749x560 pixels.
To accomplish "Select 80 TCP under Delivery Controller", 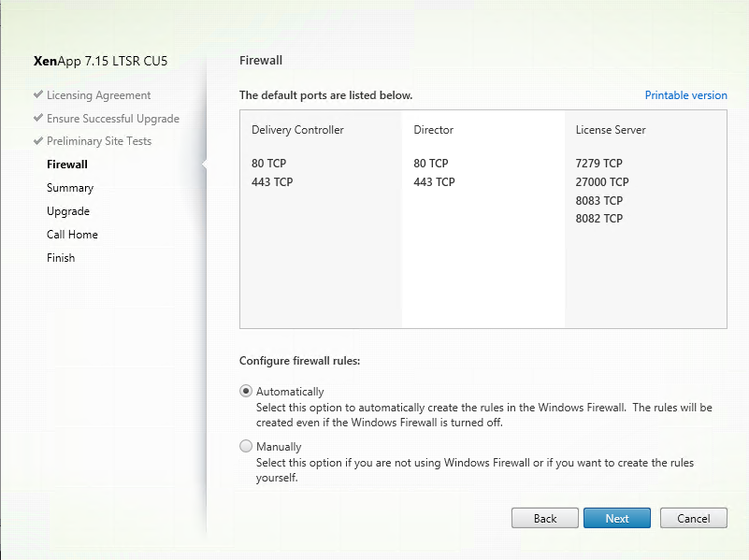I will click(268, 163).
